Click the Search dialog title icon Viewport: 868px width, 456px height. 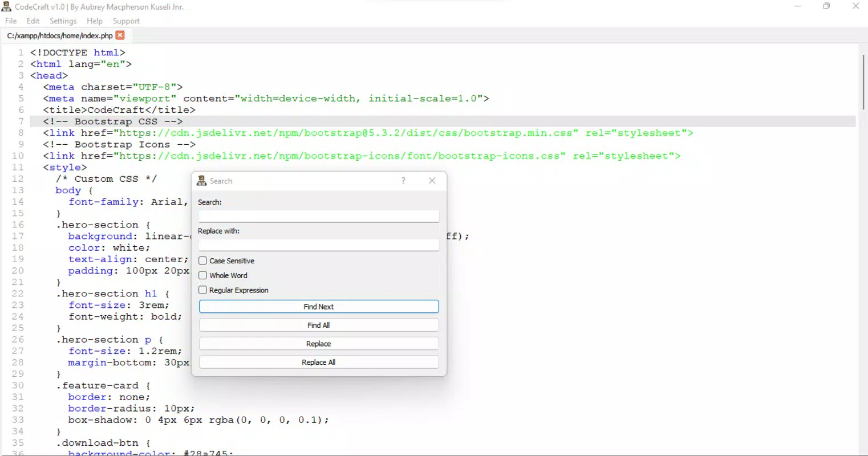pyautogui.click(x=201, y=181)
